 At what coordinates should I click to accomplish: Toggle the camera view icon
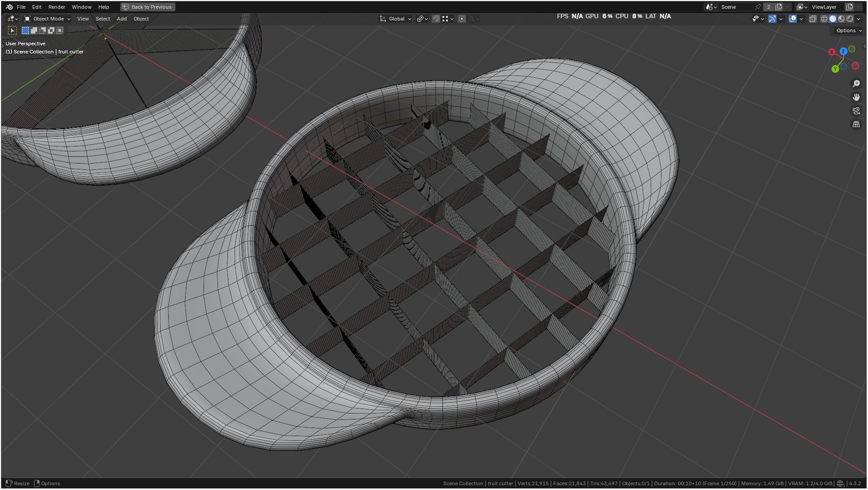(x=856, y=111)
